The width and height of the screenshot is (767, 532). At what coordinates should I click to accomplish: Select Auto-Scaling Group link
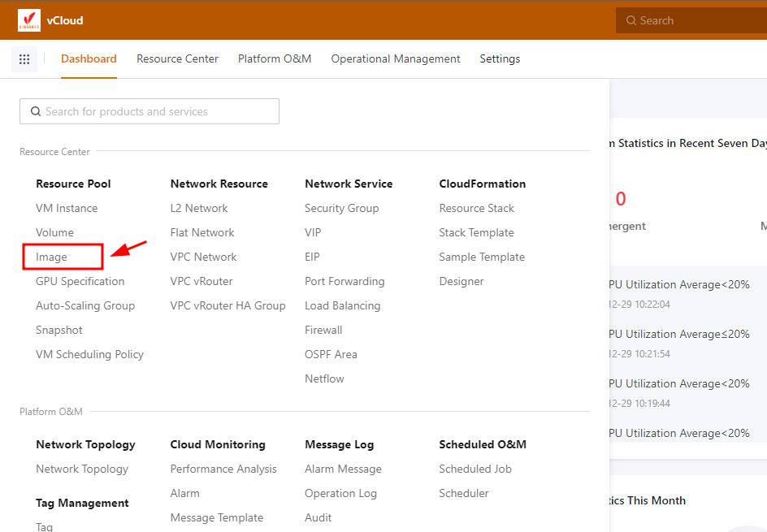point(85,305)
